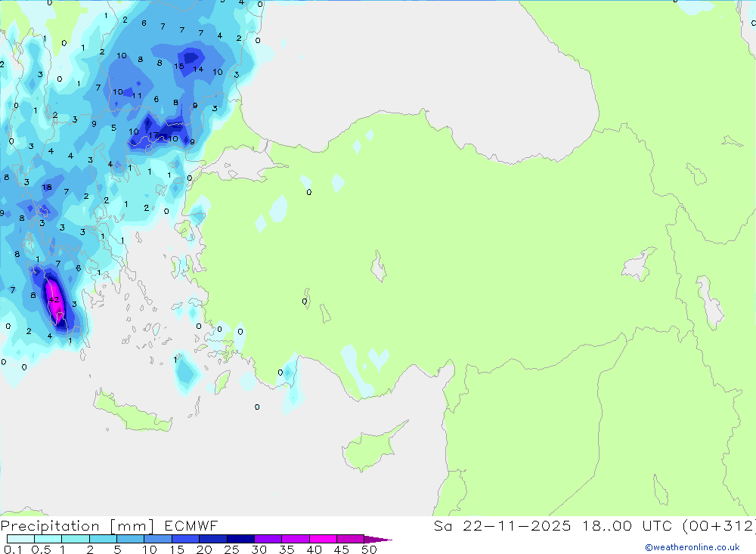Click the 25–30 mm legend swatch

[x=240, y=539]
